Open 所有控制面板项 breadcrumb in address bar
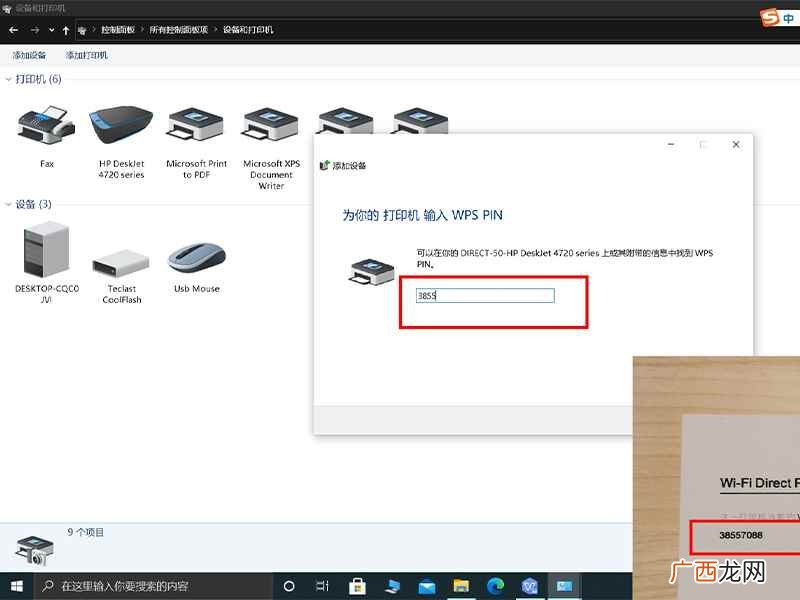The width and height of the screenshot is (800, 600). tap(179, 30)
